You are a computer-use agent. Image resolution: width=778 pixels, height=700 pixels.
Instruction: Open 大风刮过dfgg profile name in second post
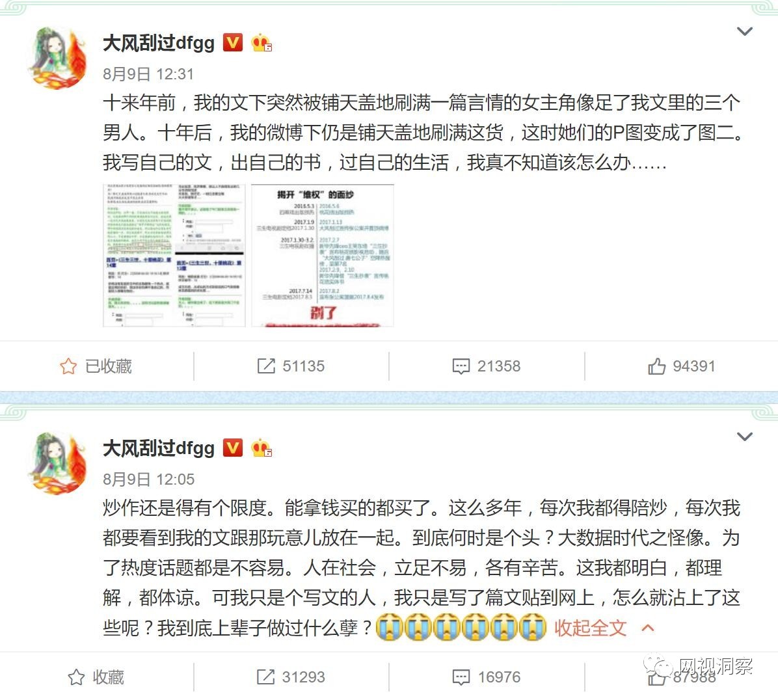coord(159,448)
